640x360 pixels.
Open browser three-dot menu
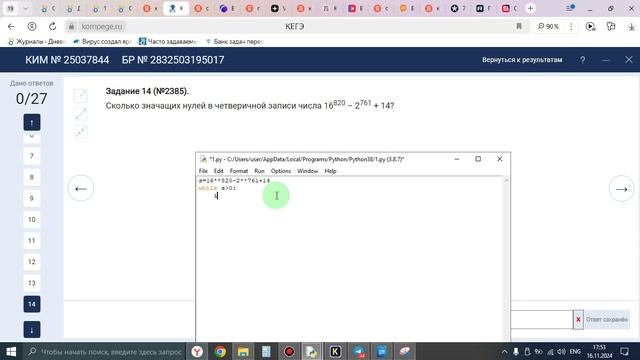[x=571, y=26]
